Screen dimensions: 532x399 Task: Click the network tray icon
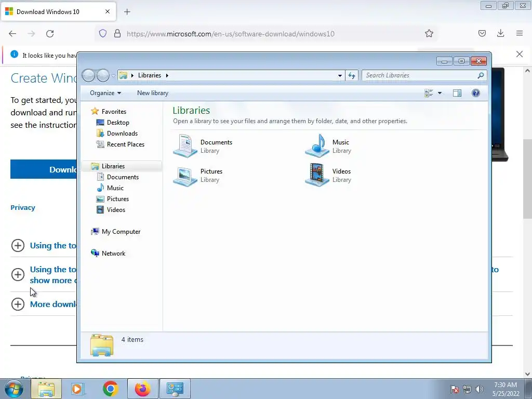467,389
